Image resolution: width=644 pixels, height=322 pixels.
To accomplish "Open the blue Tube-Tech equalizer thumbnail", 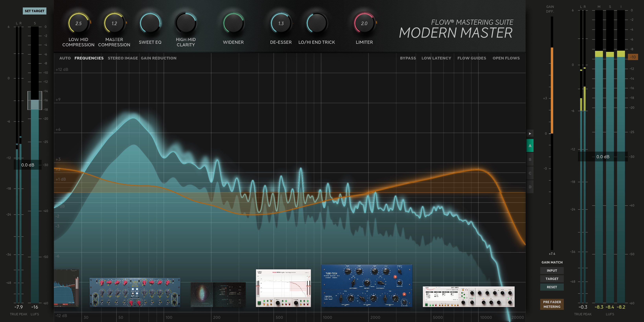I will point(366,286).
